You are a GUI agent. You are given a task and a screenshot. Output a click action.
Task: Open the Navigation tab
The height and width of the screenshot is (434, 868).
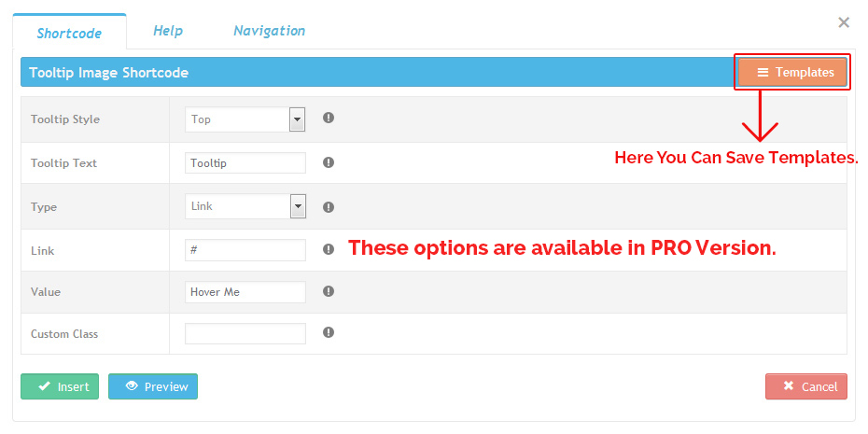[x=269, y=31]
